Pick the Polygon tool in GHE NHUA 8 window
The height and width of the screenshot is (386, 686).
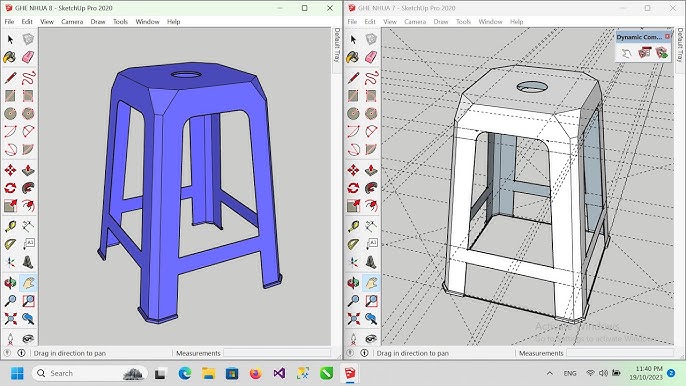point(28,113)
